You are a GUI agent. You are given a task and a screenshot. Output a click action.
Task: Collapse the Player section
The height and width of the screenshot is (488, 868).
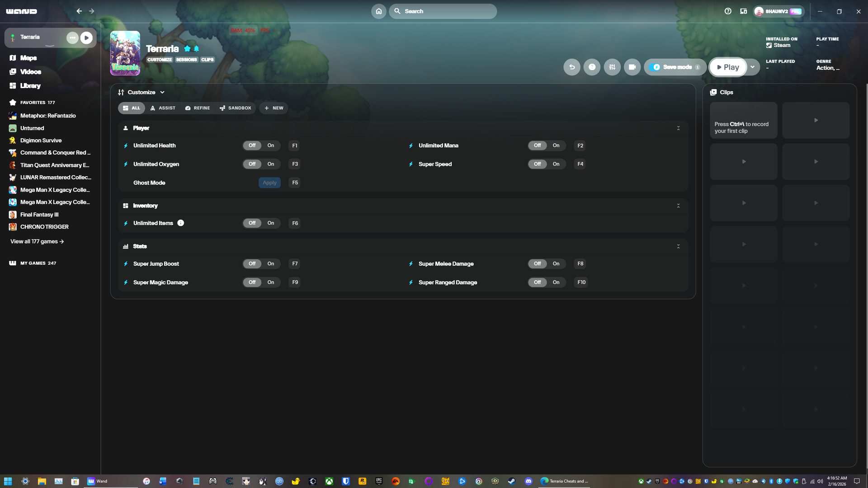click(x=678, y=128)
